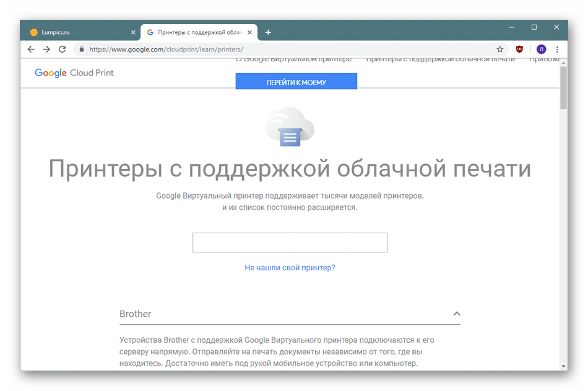Click the Принтеры с поддержкой облачной печати heading

[x=290, y=169]
